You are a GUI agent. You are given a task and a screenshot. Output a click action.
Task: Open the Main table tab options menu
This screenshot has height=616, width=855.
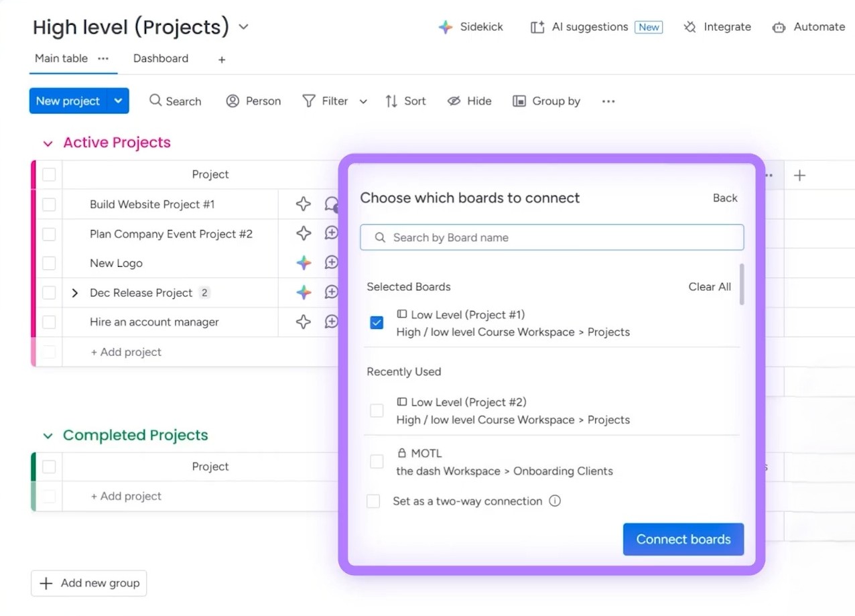[103, 58]
